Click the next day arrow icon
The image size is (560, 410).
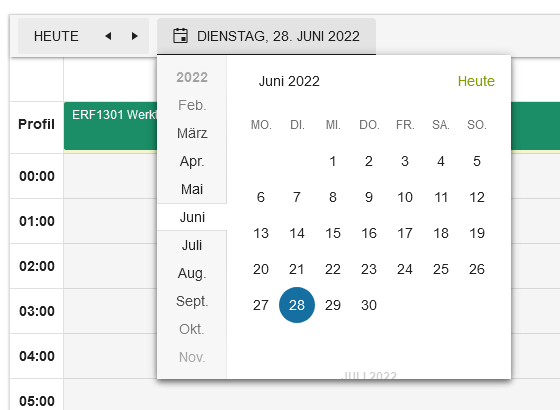tap(134, 36)
